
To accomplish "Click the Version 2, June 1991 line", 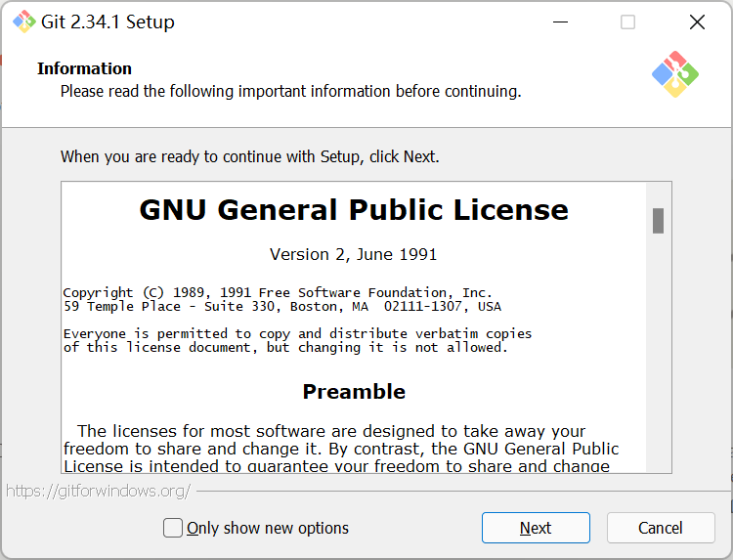I will coord(354,254).
